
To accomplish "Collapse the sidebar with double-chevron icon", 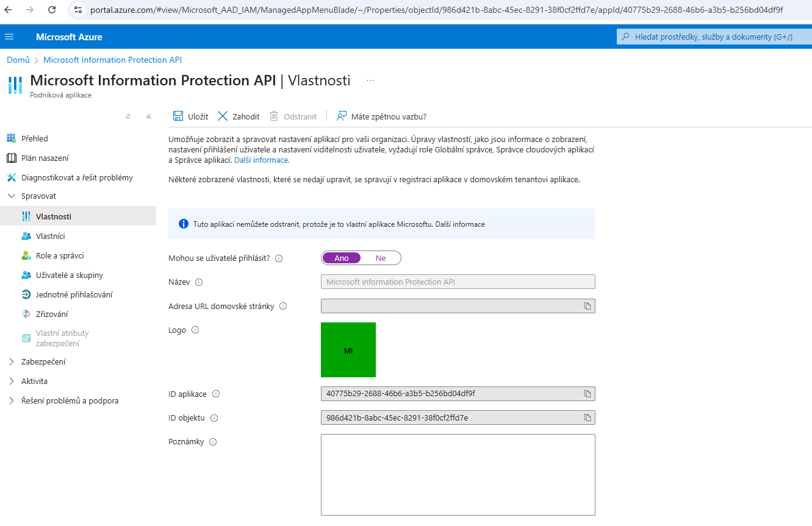I will click(x=148, y=116).
